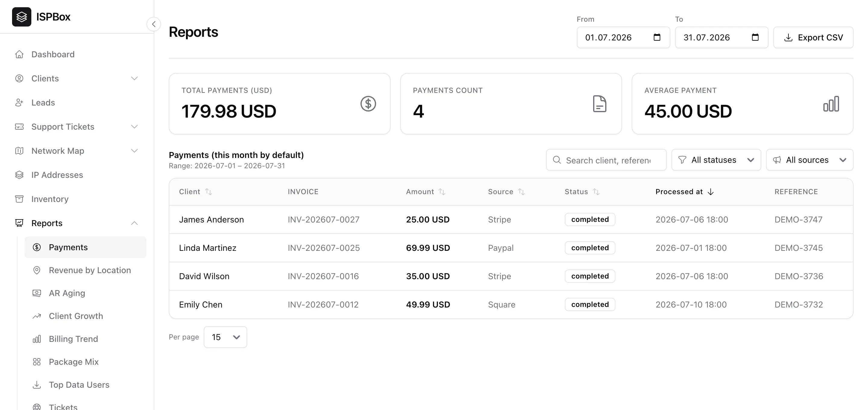Click the Network Map icon
The height and width of the screenshot is (410, 868).
click(x=19, y=151)
